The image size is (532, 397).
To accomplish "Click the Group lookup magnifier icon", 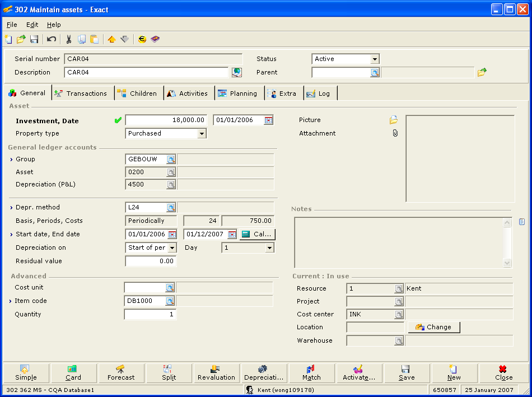I will [x=171, y=160].
